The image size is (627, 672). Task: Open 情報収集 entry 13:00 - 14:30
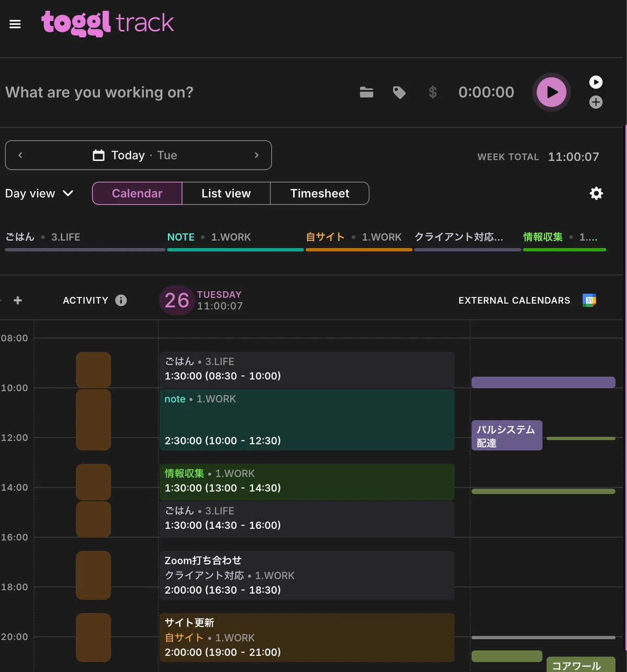307,482
